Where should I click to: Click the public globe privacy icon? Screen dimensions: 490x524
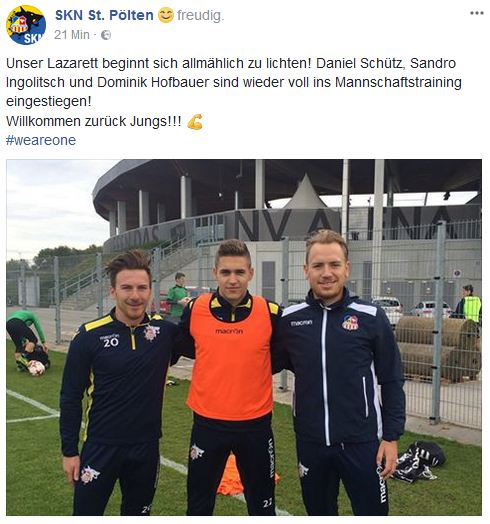point(106,35)
